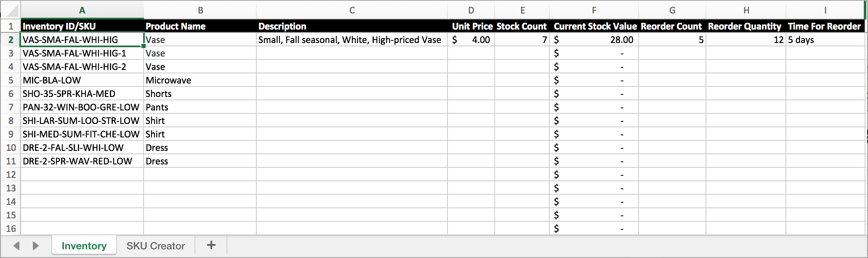Click the add new sheet plus icon
The image size is (868, 258).
pyautogui.click(x=210, y=245)
